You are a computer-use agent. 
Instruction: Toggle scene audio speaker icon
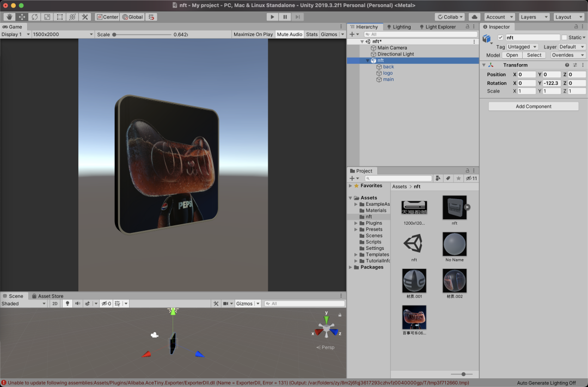click(78, 303)
